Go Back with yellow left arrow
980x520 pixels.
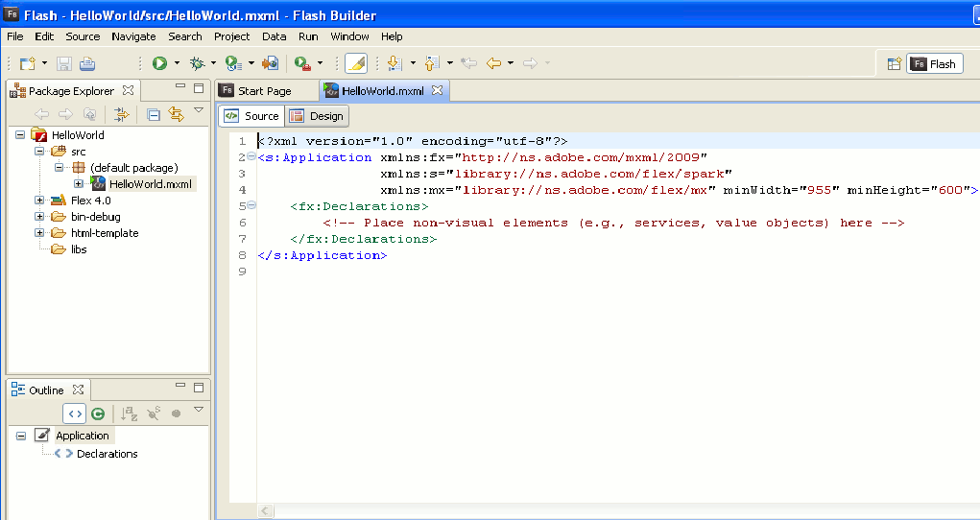[493, 63]
